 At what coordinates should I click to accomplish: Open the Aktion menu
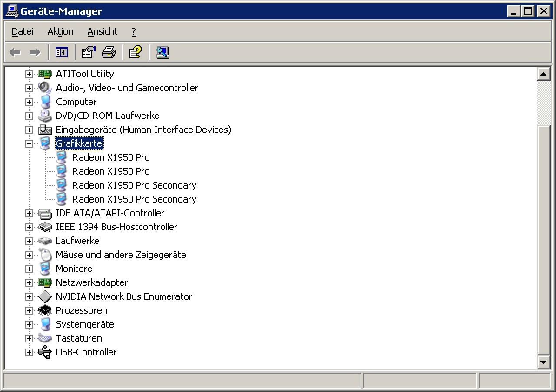tap(60, 31)
